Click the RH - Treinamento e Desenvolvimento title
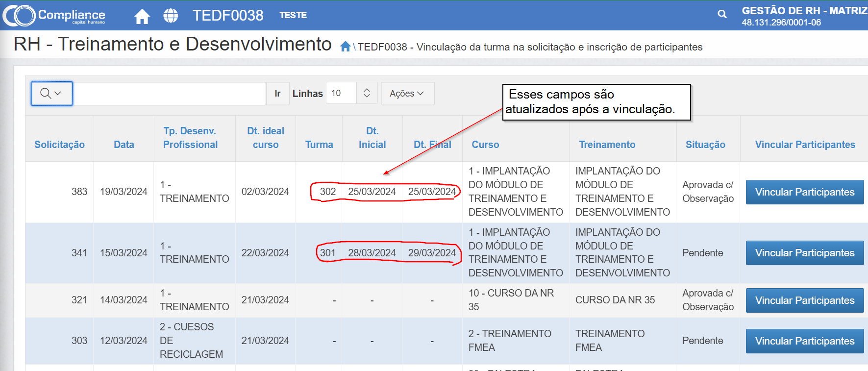Viewport: 868px width, 371px height. (x=173, y=44)
